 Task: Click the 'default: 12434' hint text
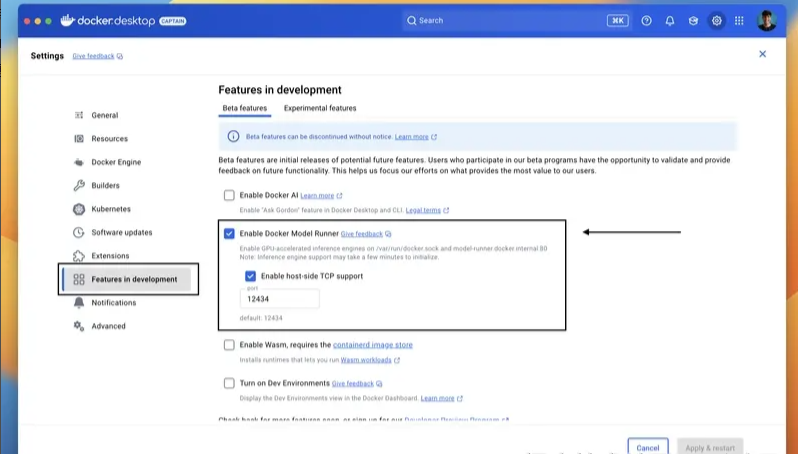(x=261, y=318)
